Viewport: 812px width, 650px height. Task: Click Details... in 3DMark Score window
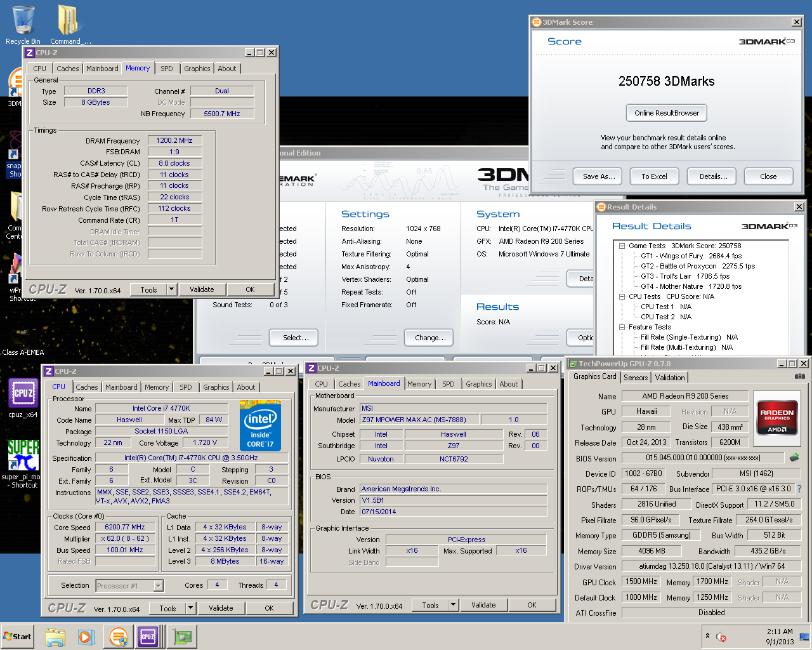(x=713, y=176)
